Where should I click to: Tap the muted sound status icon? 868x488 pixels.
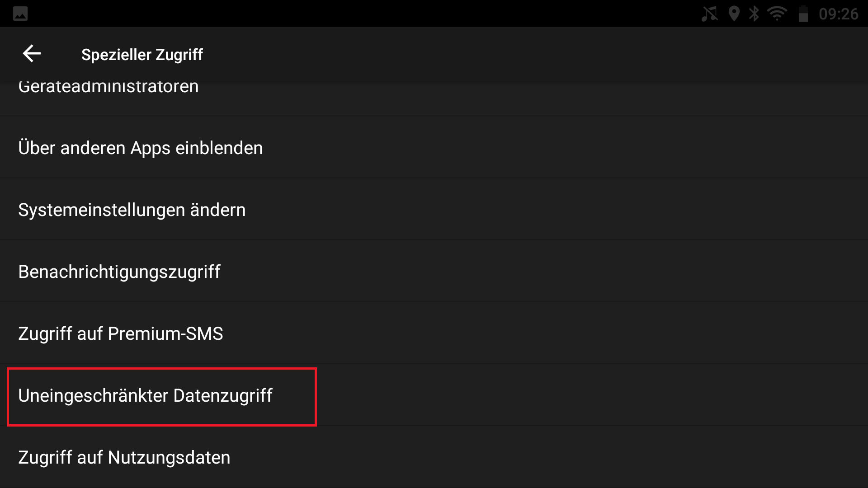[x=709, y=14]
